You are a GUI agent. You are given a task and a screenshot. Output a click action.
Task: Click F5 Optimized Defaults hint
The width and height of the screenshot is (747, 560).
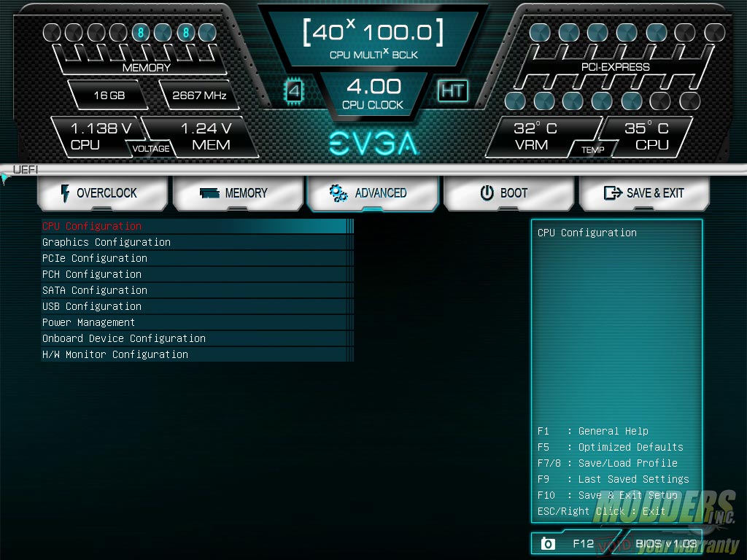(x=611, y=447)
